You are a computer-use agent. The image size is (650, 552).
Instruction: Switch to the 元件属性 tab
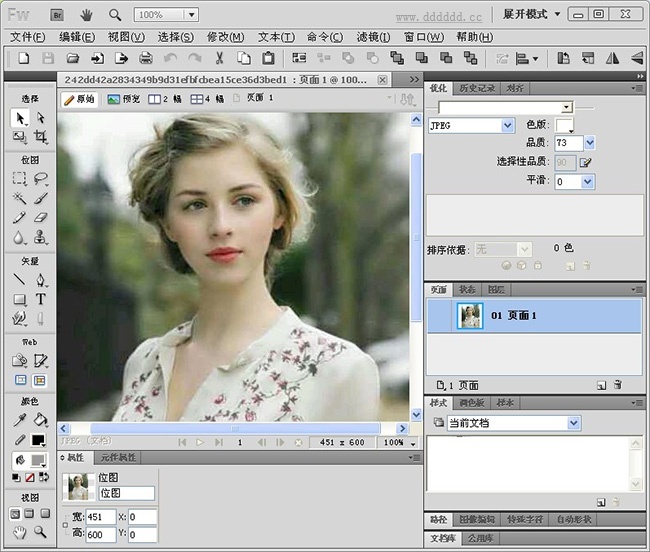pyautogui.click(x=118, y=458)
